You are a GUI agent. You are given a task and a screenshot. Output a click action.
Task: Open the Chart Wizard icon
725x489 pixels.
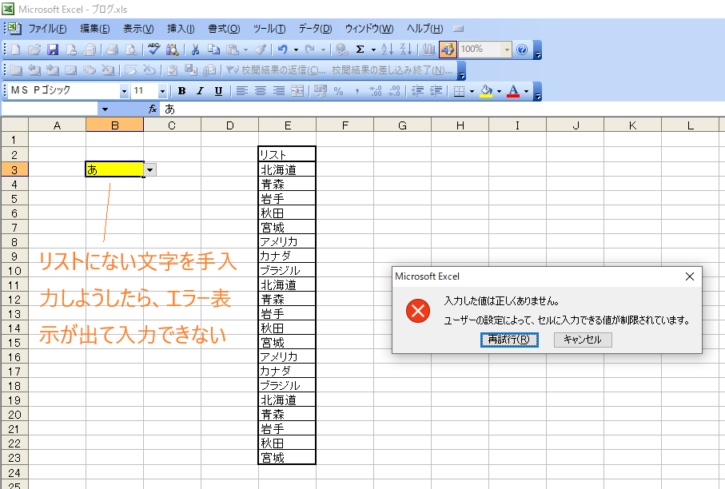428,49
